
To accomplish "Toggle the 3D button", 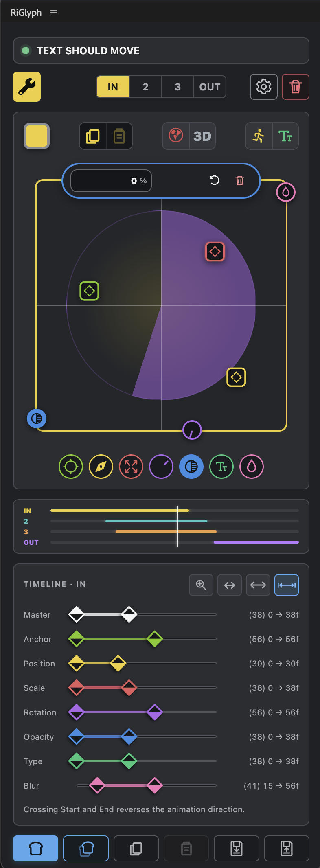I will point(202,136).
